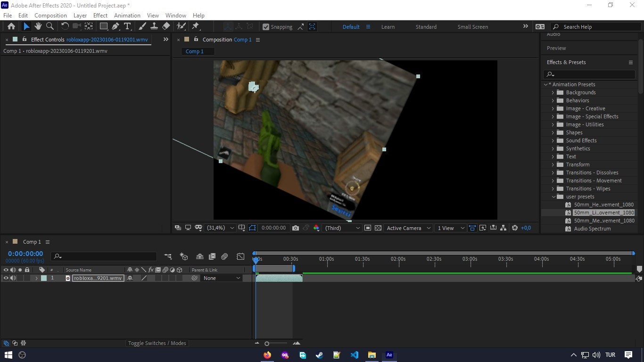Switch to the Comp 1 tab

[194, 51]
